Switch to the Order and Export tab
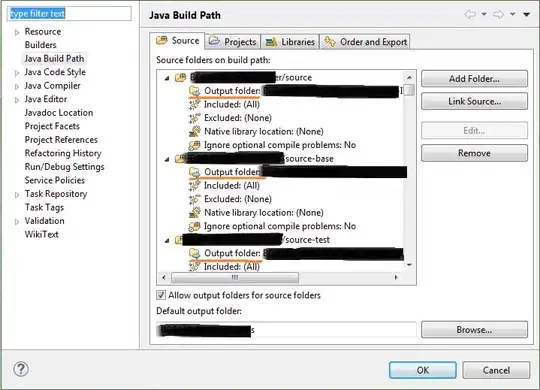This screenshot has width=540, height=390. pos(365,42)
